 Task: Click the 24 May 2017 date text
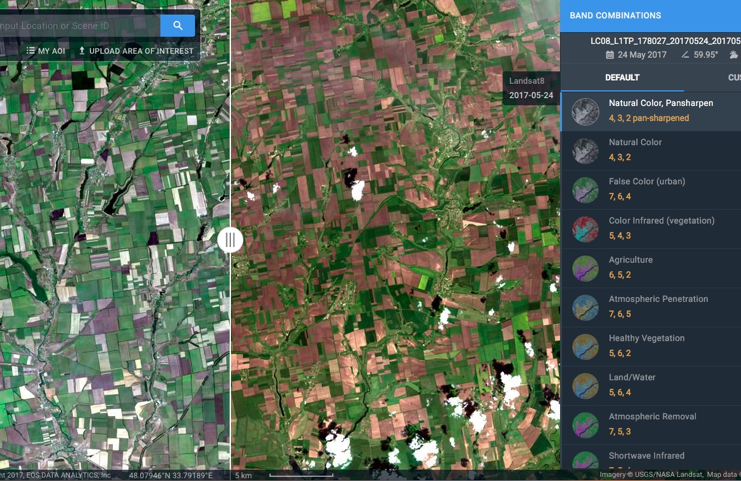642,55
